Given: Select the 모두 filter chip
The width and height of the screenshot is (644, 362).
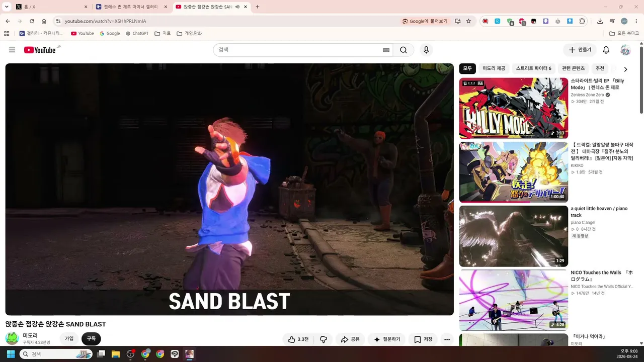Looking at the screenshot, I should pyautogui.click(x=467, y=68).
